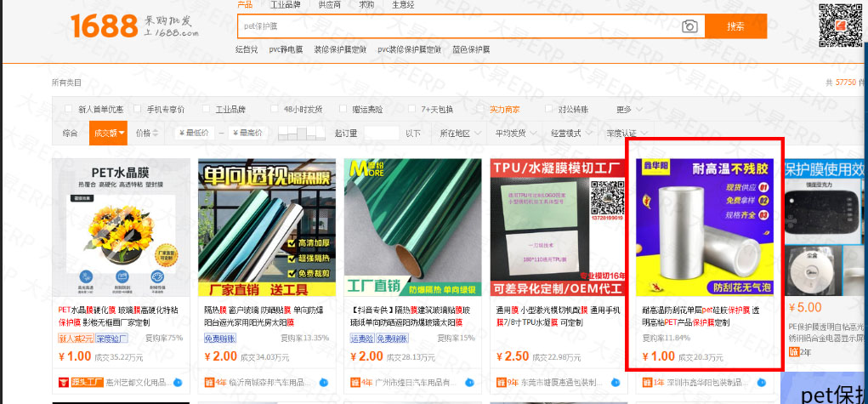The image size is (868, 404).
Task: Open camera image search in search box
Action: pos(689,26)
